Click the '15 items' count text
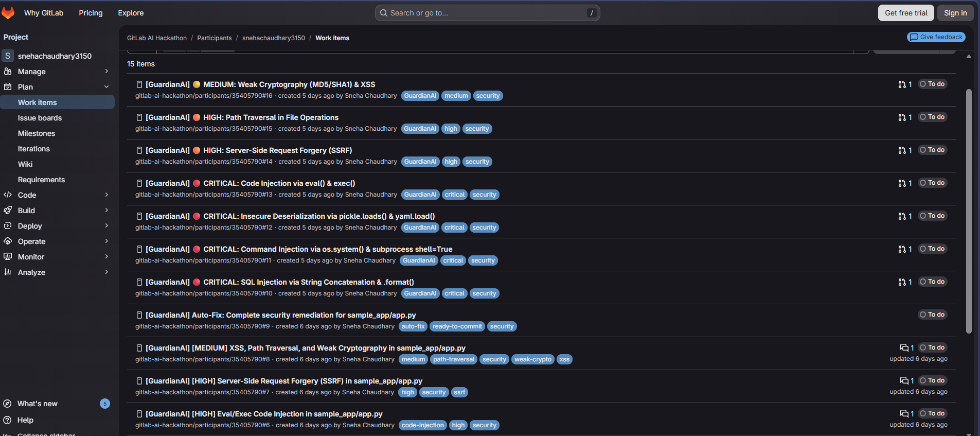 141,64
